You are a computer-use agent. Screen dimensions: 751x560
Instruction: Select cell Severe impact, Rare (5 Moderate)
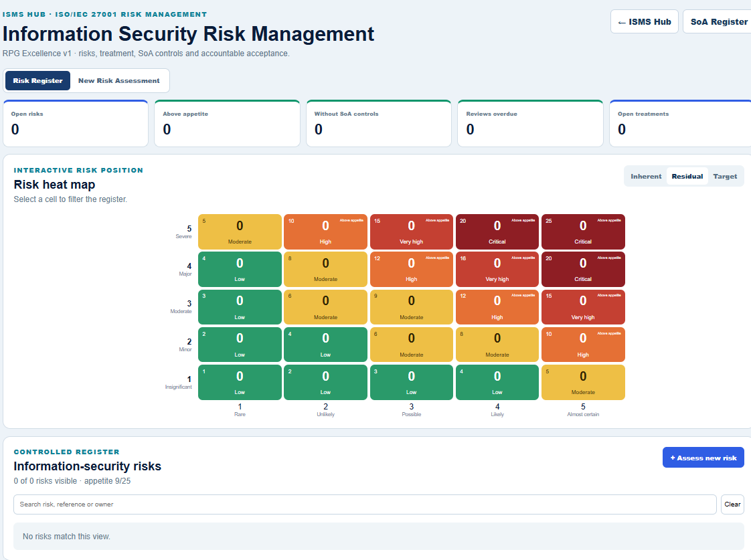(240, 231)
